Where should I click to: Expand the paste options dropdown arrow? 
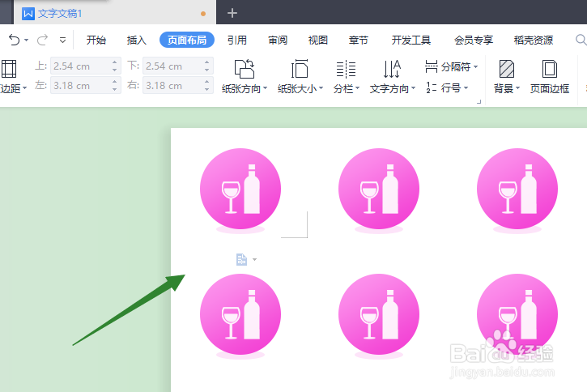pyautogui.click(x=254, y=259)
